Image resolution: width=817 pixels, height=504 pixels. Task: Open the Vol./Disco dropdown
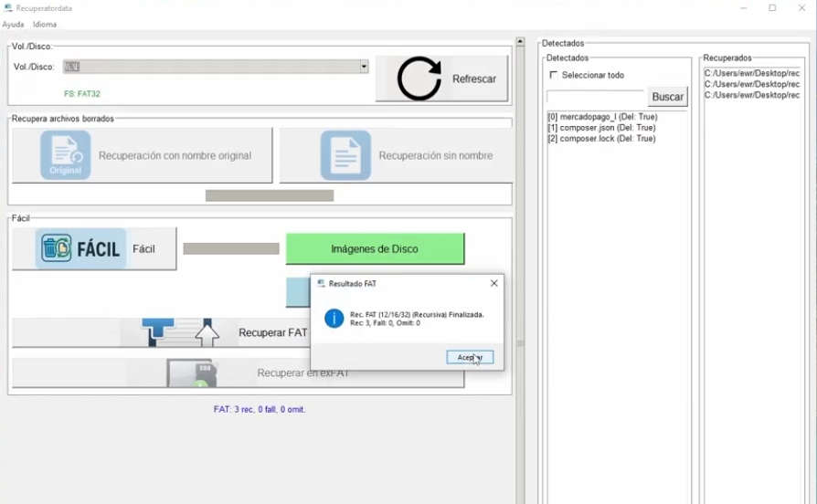(363, 67)
